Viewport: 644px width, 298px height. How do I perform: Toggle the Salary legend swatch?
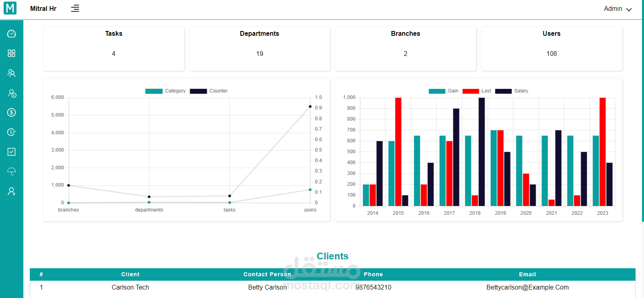coord(504,91)
